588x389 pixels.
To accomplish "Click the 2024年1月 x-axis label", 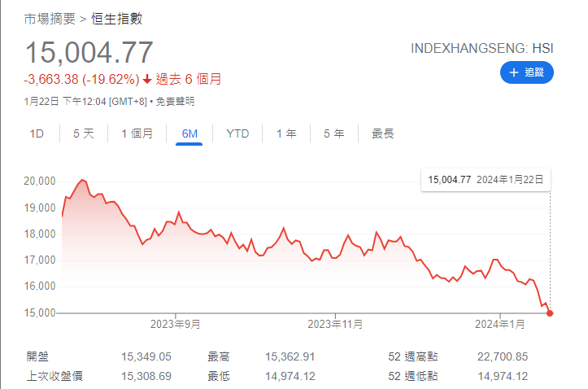I will pos(500,324).
